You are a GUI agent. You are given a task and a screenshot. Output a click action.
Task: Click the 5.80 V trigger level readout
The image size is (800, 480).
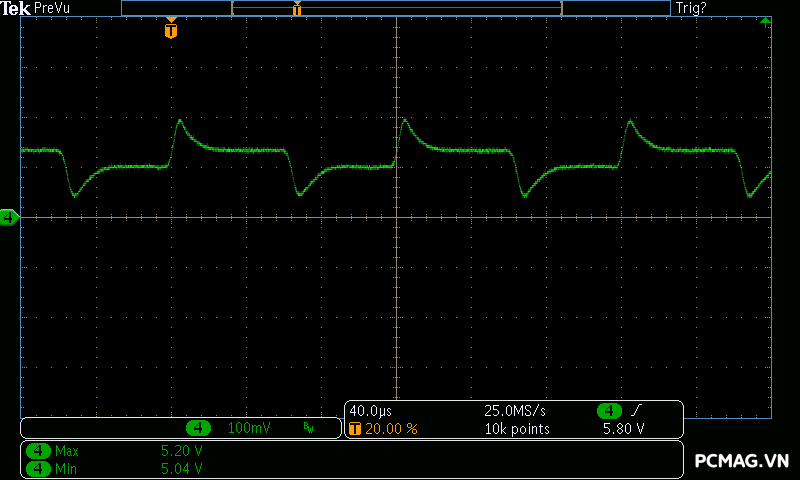(622, 429)
